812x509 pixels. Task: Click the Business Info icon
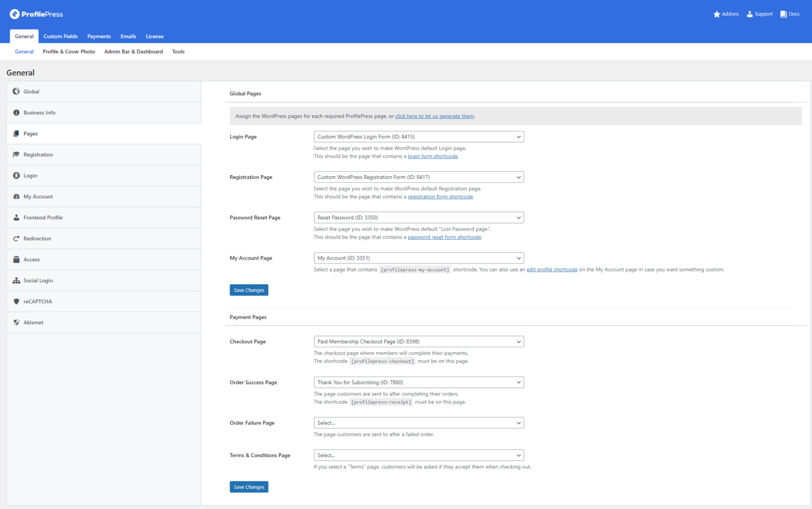click(x=16, y=113)
